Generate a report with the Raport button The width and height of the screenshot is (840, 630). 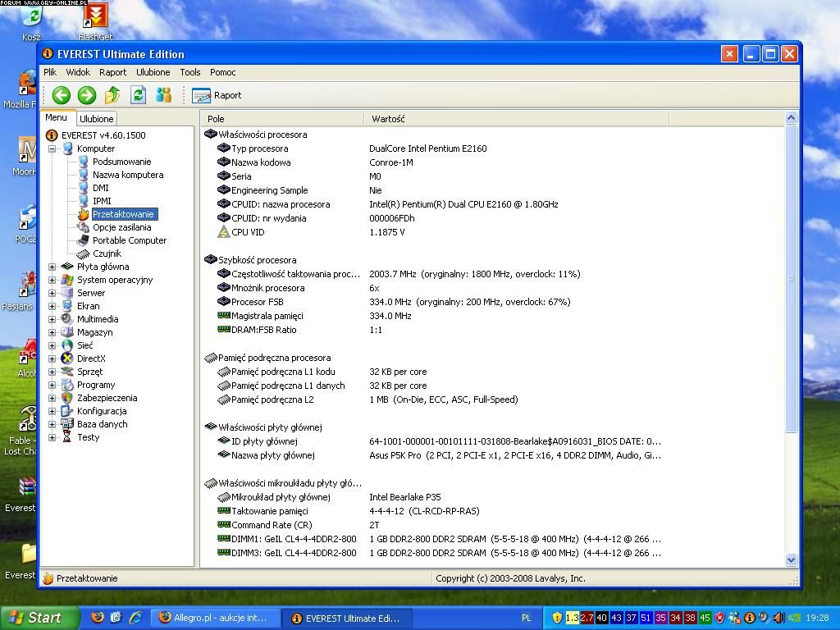coord(217,95)
